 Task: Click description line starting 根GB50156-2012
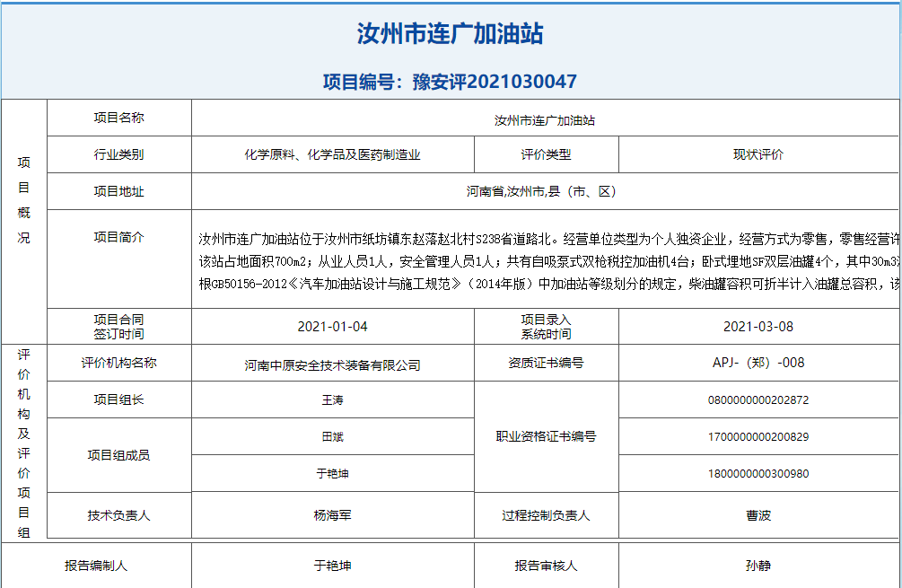pyautogui.click(x=548, y=284)
